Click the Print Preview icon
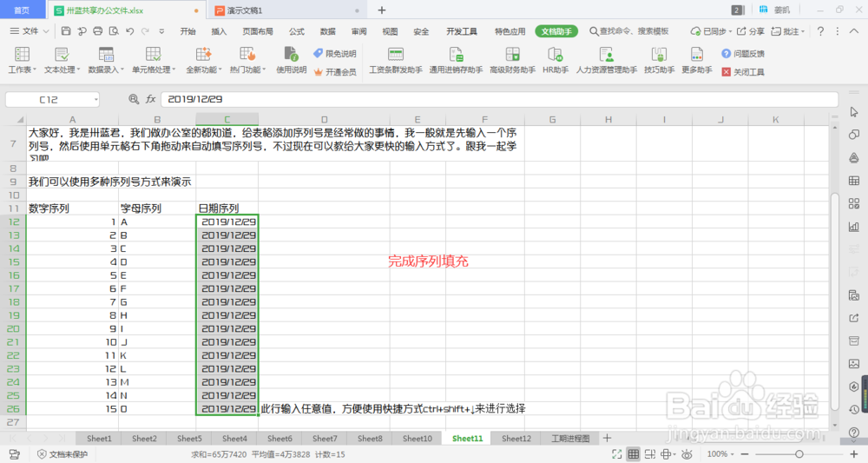Viewport: 868px width, 463px height. (x=114, y=31)
